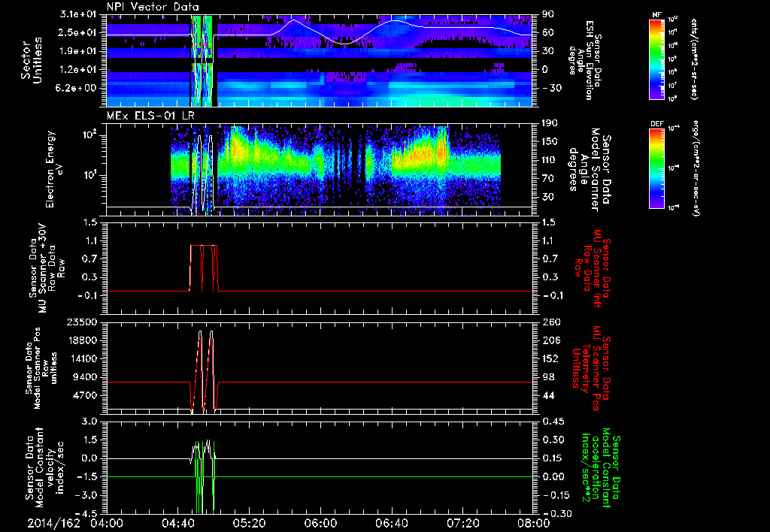The height and width of the screenshot is (532, 770).
Task: Click the 08:00 time axis tick label
Action: point(534,523)
